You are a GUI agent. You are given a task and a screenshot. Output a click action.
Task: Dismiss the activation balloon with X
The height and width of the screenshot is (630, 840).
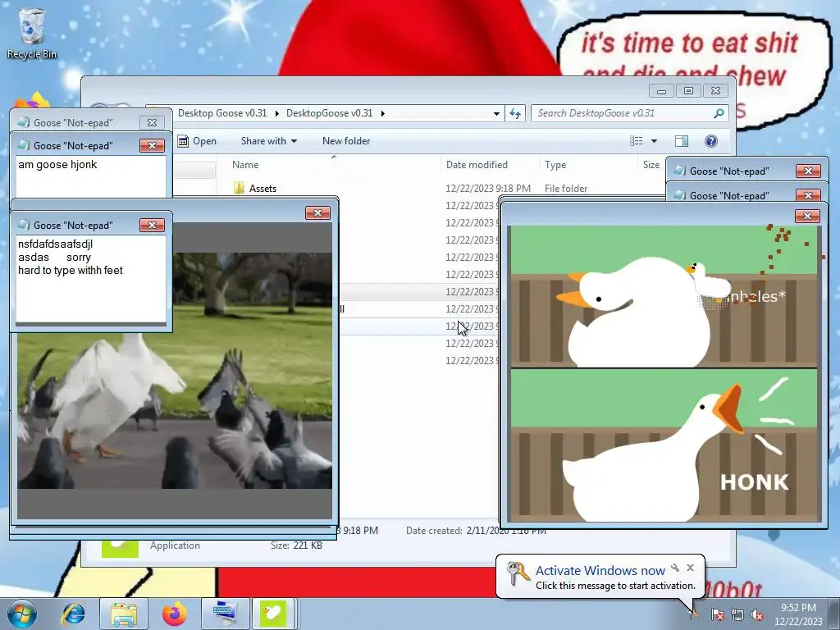coord(691,568)
